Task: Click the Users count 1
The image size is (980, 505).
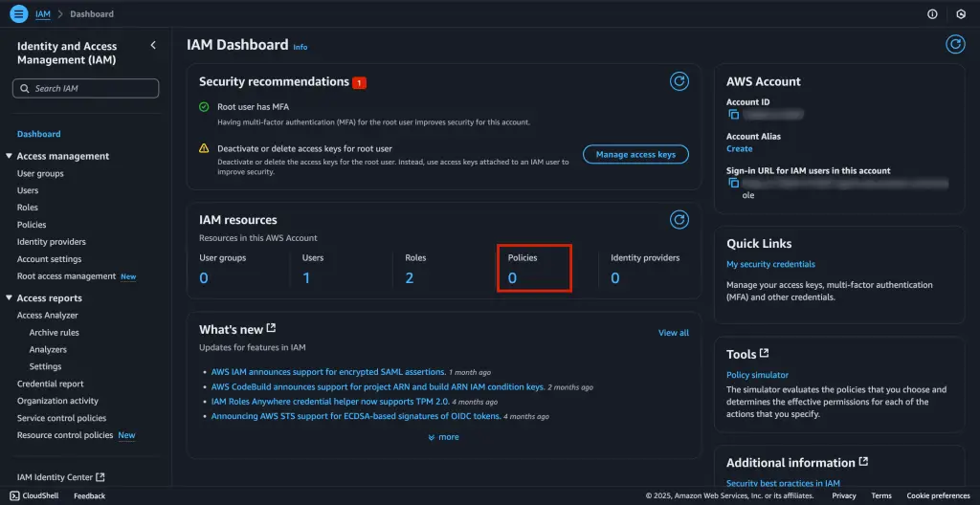Action: tap(306, 278)
